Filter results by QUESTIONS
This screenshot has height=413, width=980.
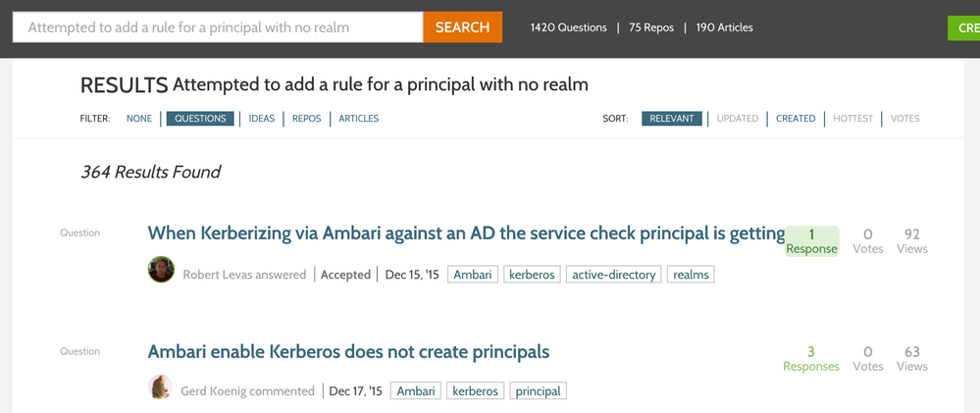tap(200, 119)
